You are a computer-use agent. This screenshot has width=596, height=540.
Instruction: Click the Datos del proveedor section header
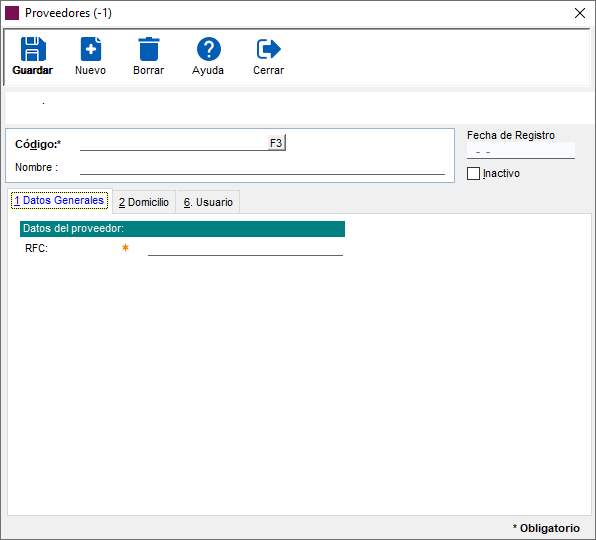(182, 229)
